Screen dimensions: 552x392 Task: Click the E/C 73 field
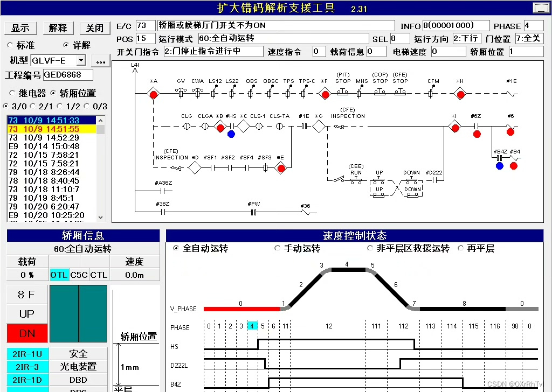[x=146, y=26]
